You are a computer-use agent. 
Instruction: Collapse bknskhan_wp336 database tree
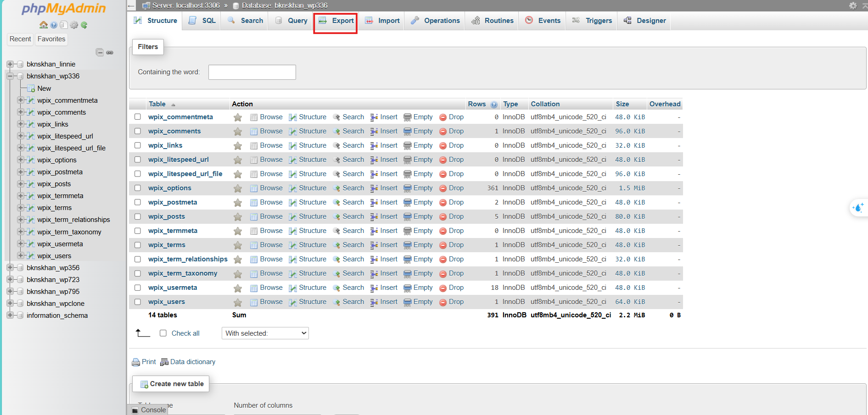click(10, 76)
